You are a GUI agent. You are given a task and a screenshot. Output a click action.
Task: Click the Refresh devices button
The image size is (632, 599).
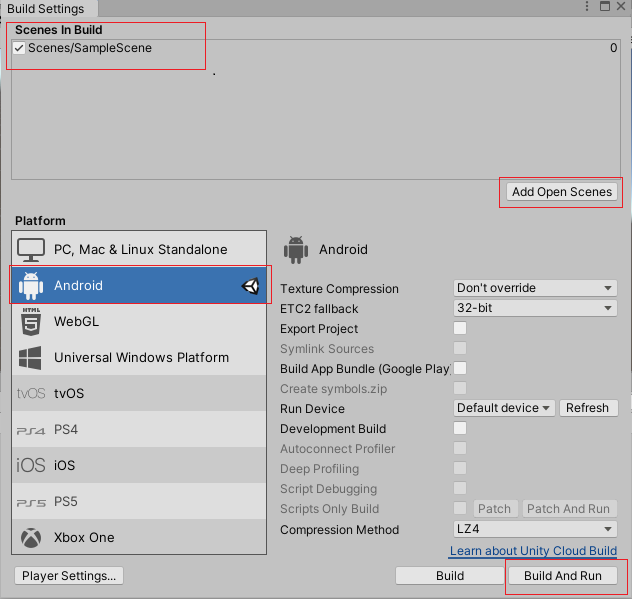pyautogui.click(x=588, y=408)
